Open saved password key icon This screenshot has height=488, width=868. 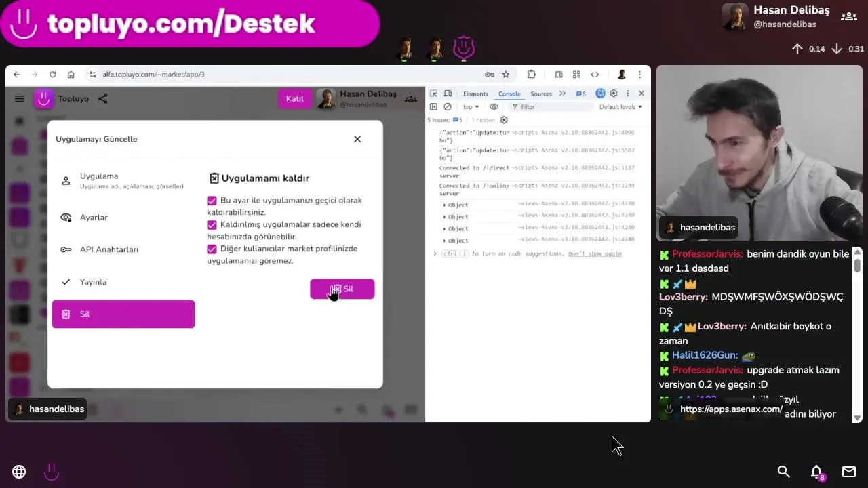pos(489,75)
